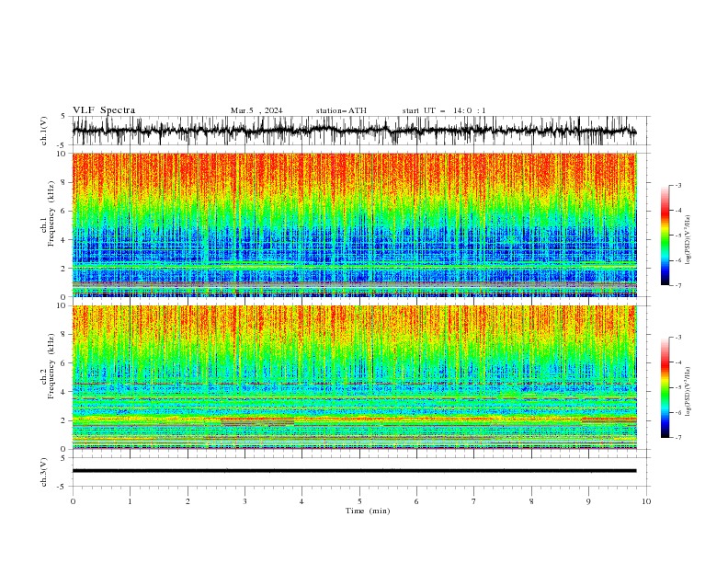Click the "ch.1 Frequency (kHz)" axis label
The width and height of the screenshot is (728, 563).
[48, 212]
